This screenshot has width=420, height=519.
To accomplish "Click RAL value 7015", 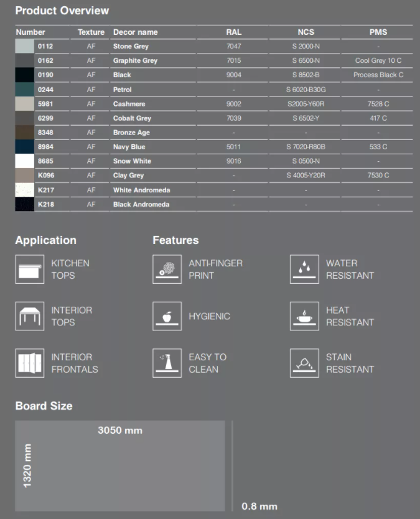I will 234,60.
